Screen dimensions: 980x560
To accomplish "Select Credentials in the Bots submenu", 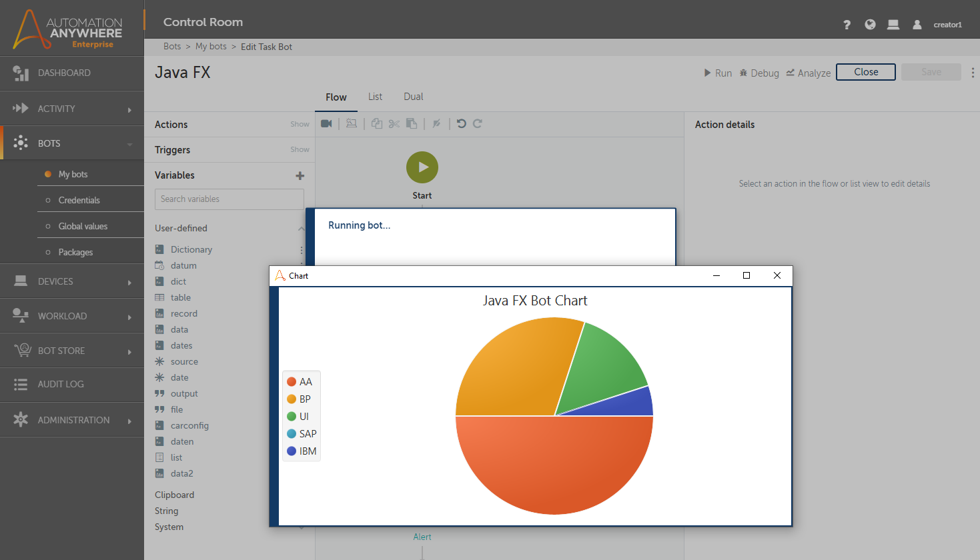I will point(79,200).
